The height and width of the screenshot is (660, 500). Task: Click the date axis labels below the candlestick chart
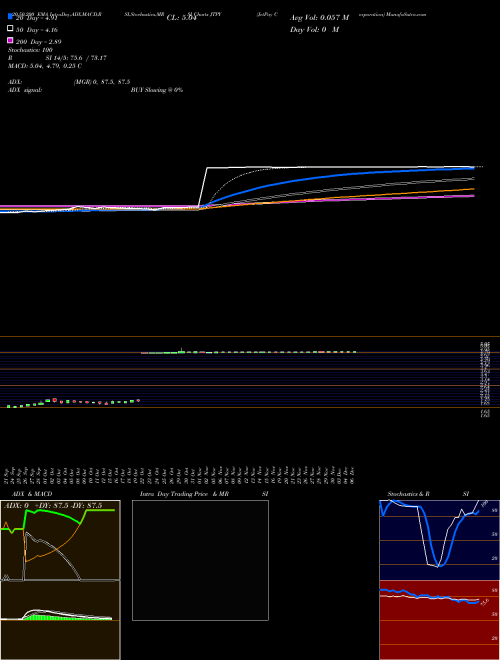coord(179,475)
